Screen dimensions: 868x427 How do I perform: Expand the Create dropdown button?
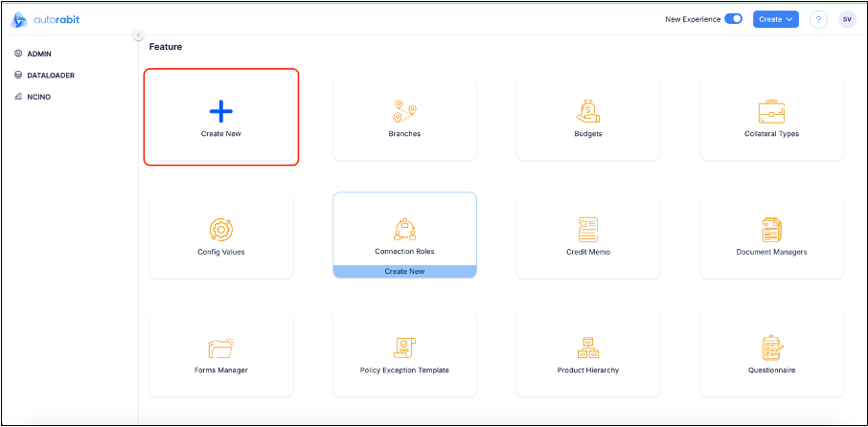pos(775,19)
